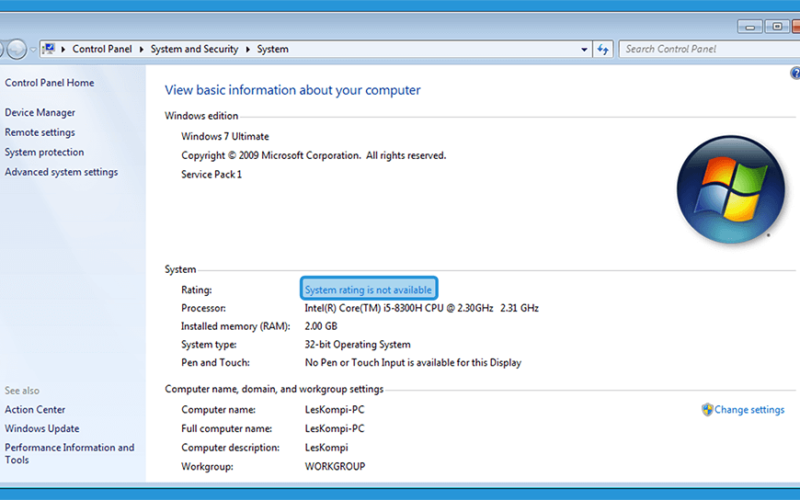Expand arrow before Control Panel breadcrumb
Screen dimensions: 800x500
(x=63, y=49)
